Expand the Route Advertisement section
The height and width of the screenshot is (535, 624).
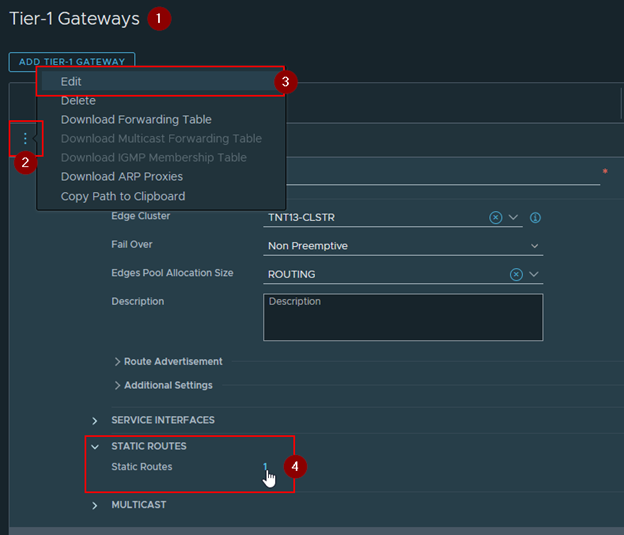click(x=168, y=361)
